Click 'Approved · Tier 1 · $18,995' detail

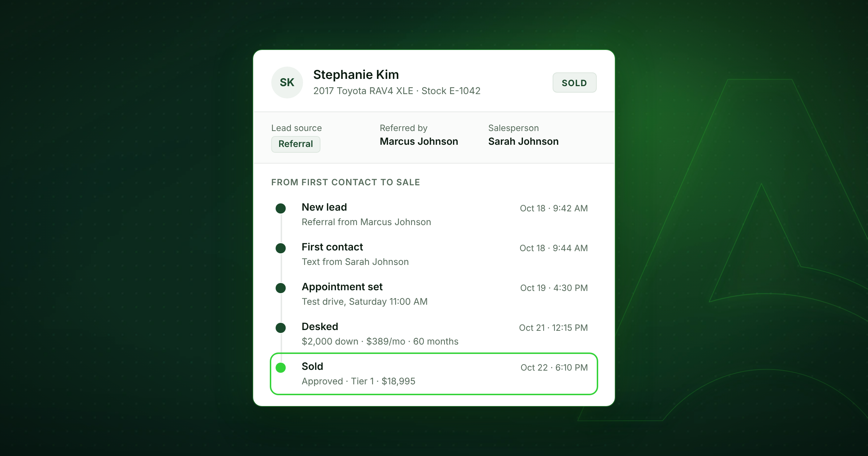tap(358, 381)
